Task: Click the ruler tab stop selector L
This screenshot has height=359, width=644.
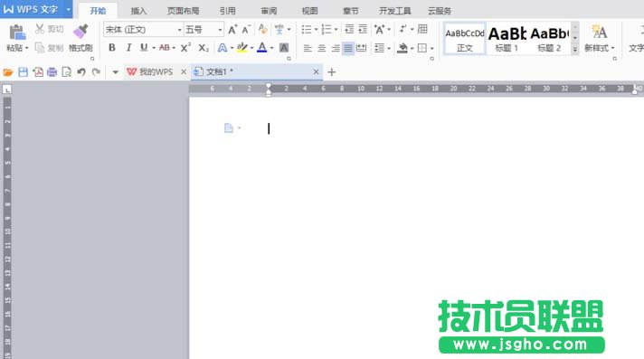Action: pyautogui.click(x=7, y=90)
